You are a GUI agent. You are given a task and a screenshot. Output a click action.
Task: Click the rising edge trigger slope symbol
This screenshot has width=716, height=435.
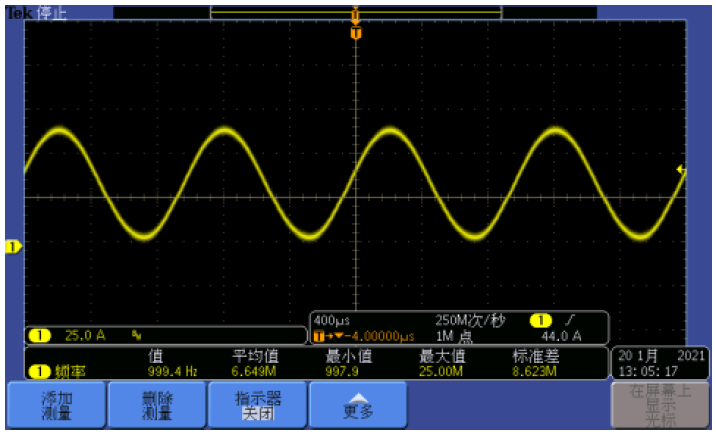pyautogui.click(x=573, y=321)
